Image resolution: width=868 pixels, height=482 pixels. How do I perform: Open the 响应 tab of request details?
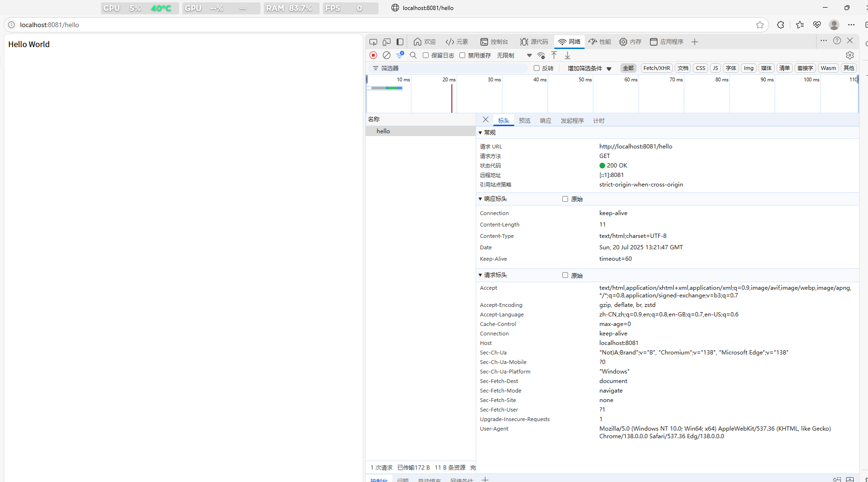[x=546, y=121]
